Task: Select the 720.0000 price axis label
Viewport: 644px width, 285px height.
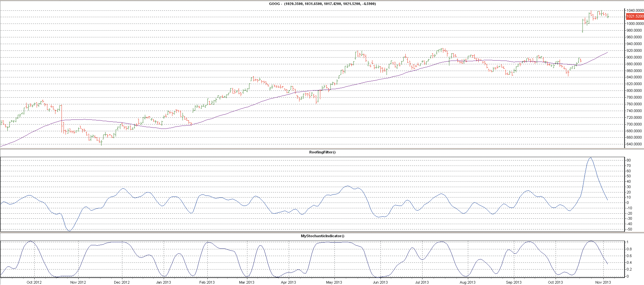Action: point(635,117)
